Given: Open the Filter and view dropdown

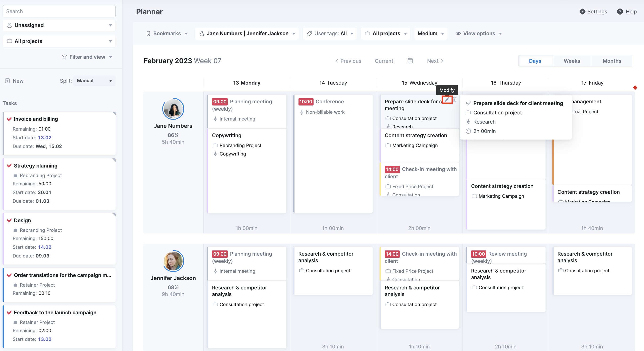Looking at the screenshot, I should (x=87, y=57).
